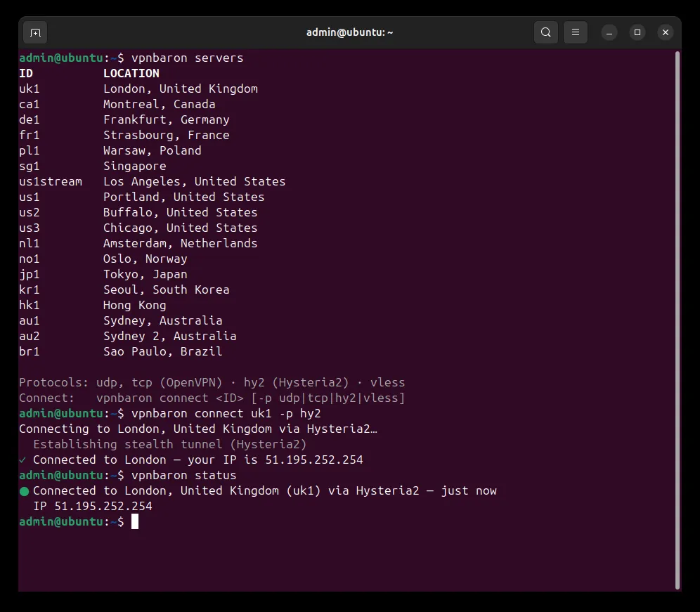Click 'Sydney 2, Australia' location
Image resolution: width=700 pixels, height=612 pixels.
(x=169, y=336)
